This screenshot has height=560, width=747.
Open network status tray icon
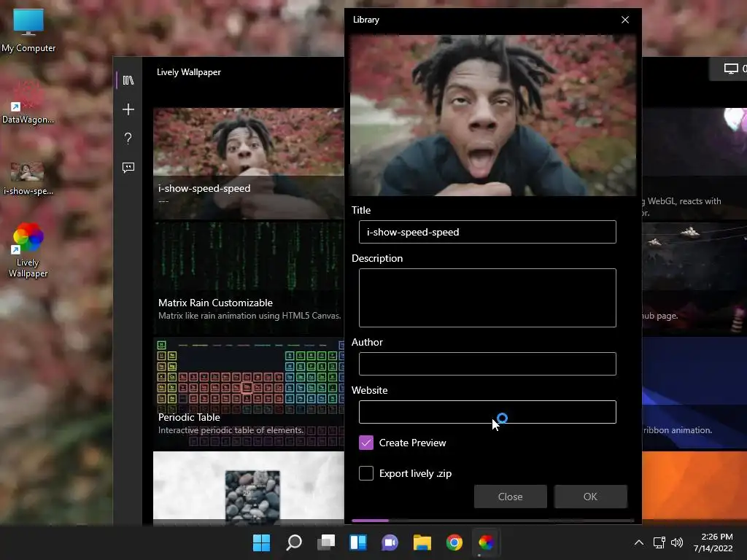[x=659, y=542]
